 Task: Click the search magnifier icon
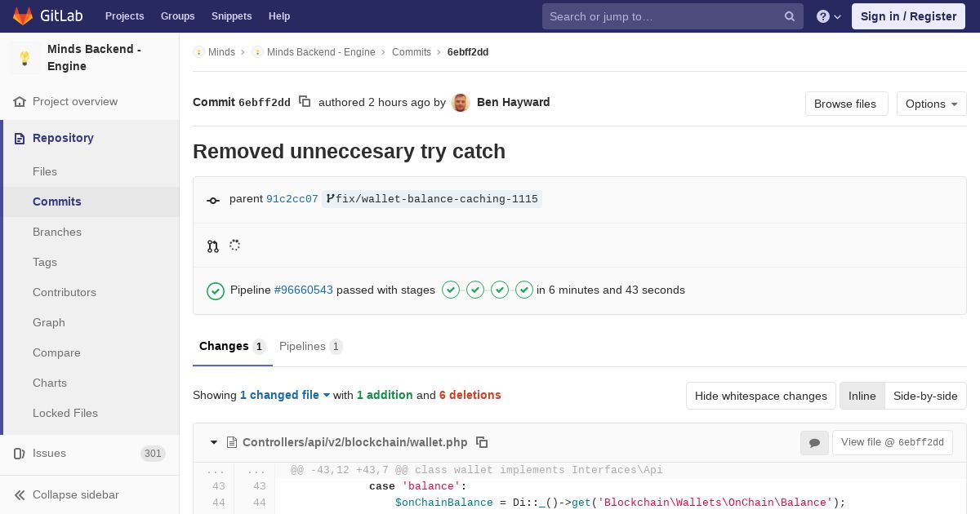[x=790, y=16]
